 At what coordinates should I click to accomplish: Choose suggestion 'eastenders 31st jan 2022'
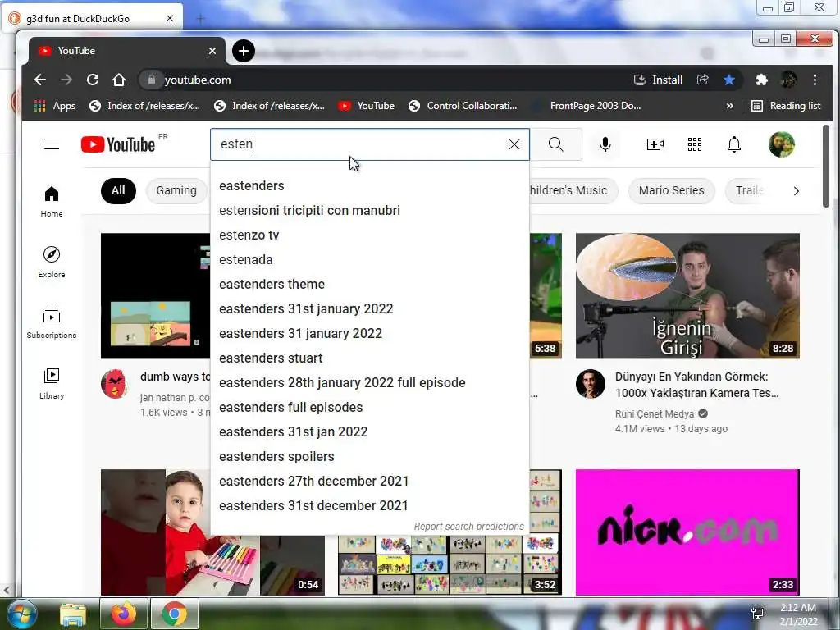point(370,432)
